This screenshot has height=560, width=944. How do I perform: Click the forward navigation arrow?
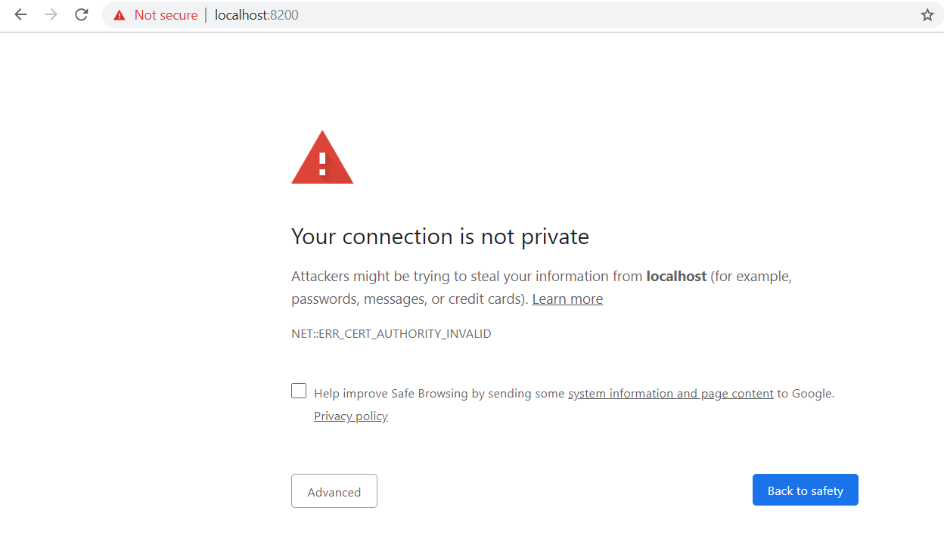point(51,15)
